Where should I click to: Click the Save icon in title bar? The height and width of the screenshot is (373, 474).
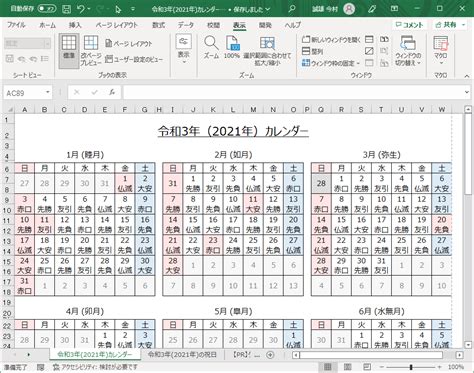pos(67,8)
